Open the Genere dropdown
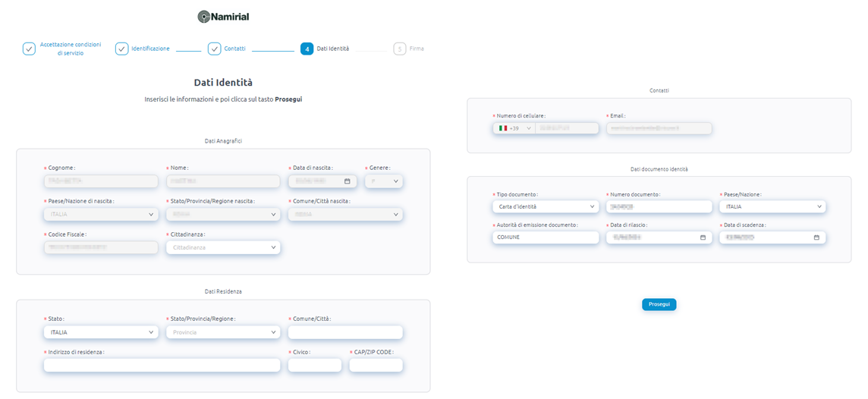The width and height of the screenshot is (868, 399). click(x=384, y=181)
